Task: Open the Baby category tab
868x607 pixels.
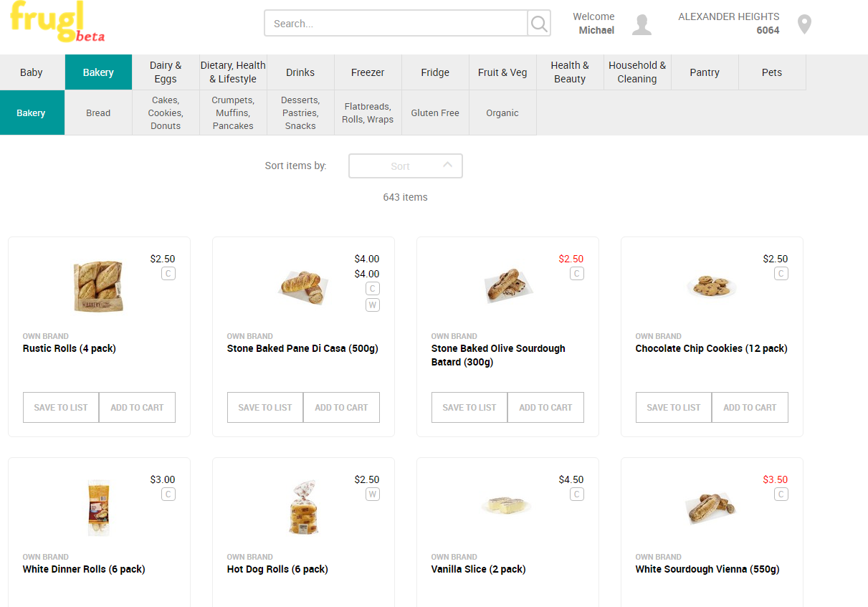Action: coord(32,72)
